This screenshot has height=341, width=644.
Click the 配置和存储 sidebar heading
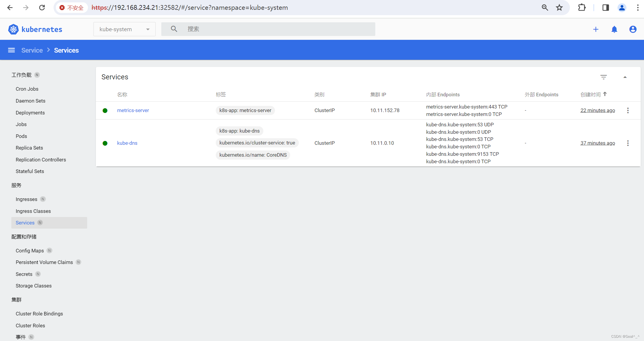24,237
